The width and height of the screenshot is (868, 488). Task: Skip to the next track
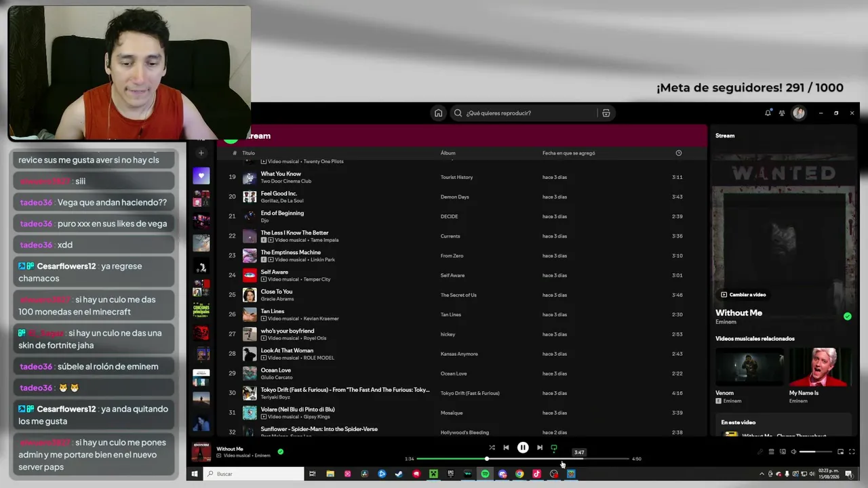click(x=540, y=448)
